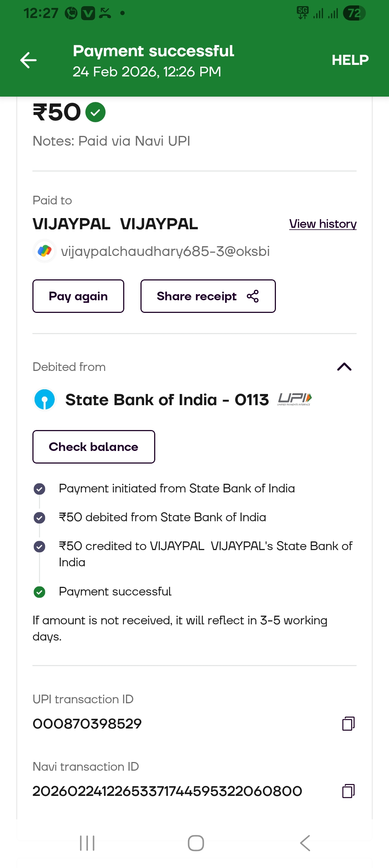Tap the UPI logo next to bank name
Image resolution: width=389 pixels, height=868 pixels.
pos(295,399)
